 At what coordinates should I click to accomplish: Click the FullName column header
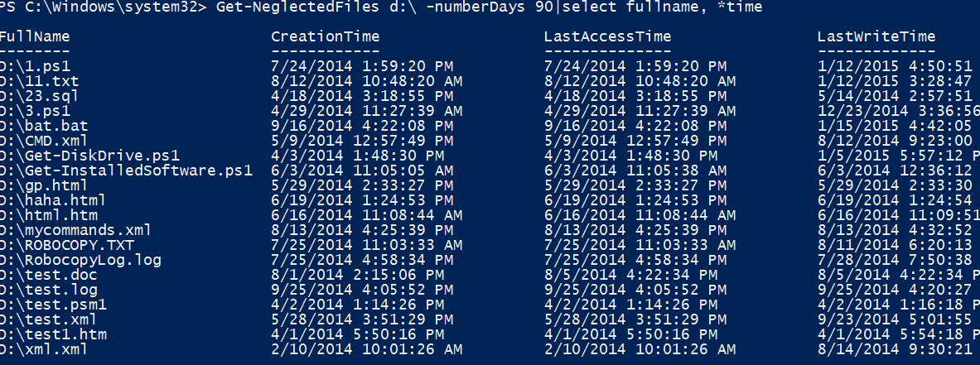click(x=35, y=36)
